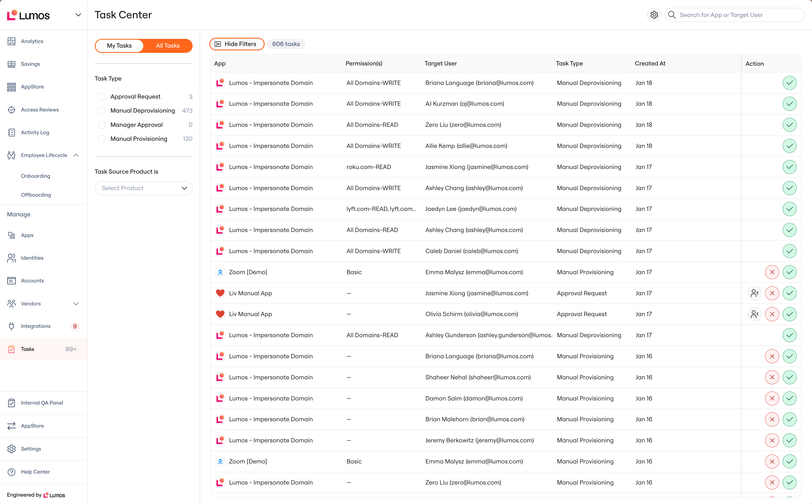Focus the Search for App or Target User field

(735, 15)
